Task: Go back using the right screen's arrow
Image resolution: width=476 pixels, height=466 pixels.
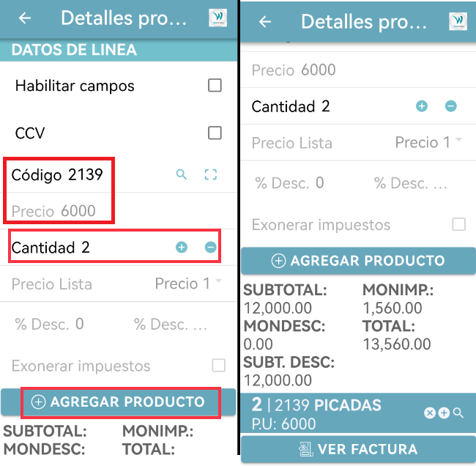Action: pos(265,22)
